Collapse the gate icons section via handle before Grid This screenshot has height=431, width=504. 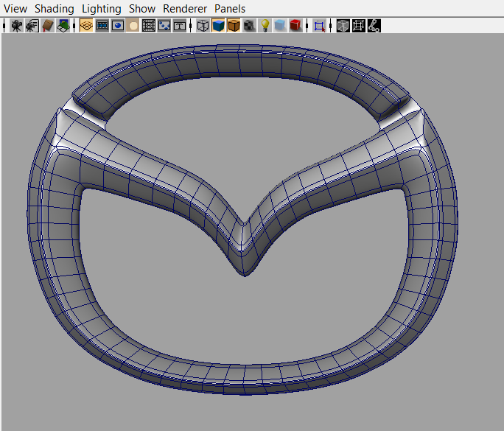coord(74,26)
